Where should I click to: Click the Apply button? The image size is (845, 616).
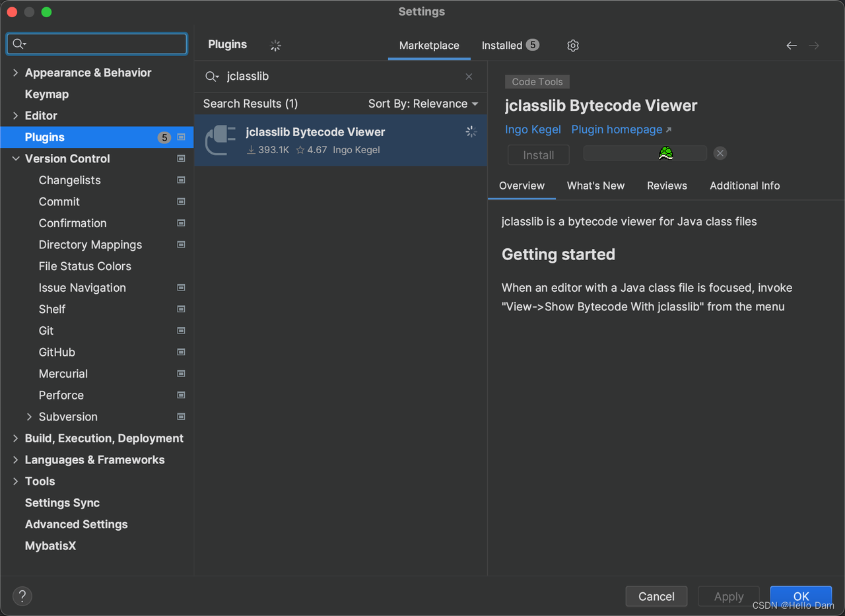pos(729,596)
